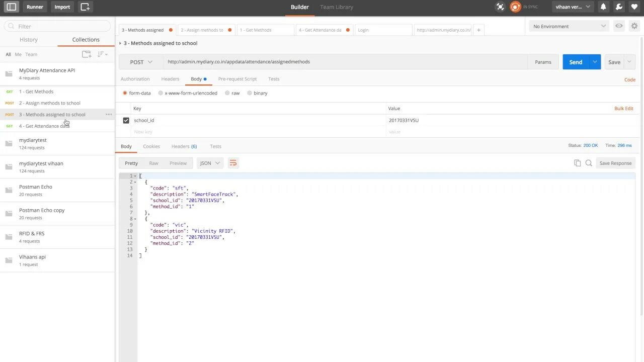Open Code snippet link
This screenshot has height=362, width=644.
(630, 79)
